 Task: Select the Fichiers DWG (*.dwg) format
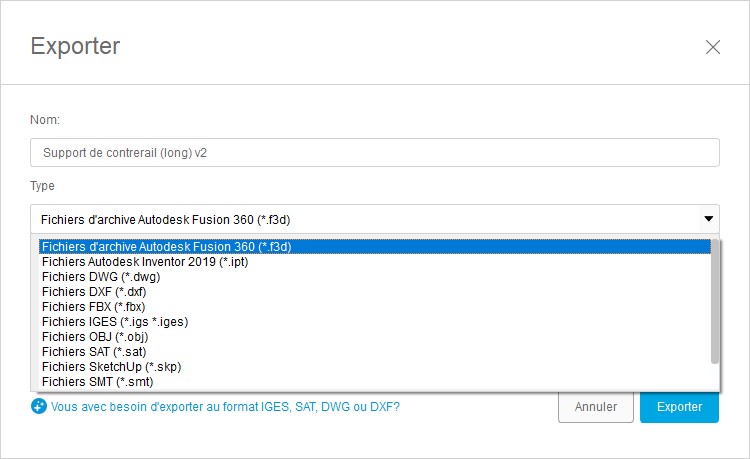(375, 277)
